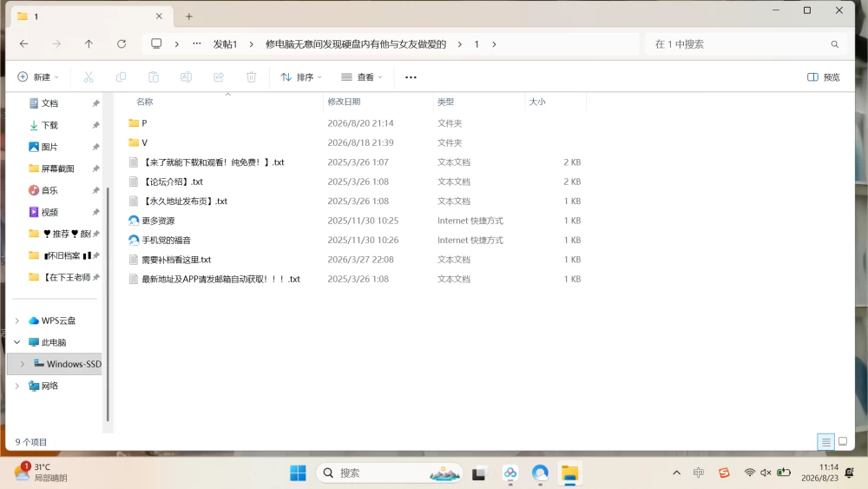Open the 【在下王老师 pinned folder in sidebar
The image size is (868, 489).
62,277
